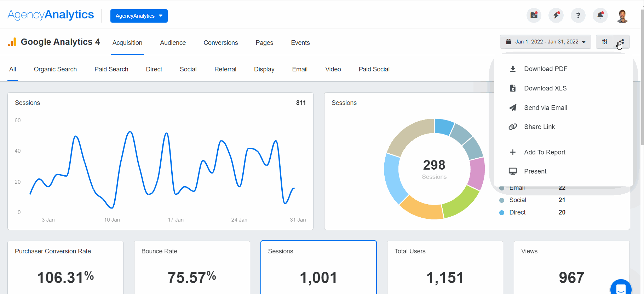
Task: Click the share icon button
Action: click(x=621, y=42)
